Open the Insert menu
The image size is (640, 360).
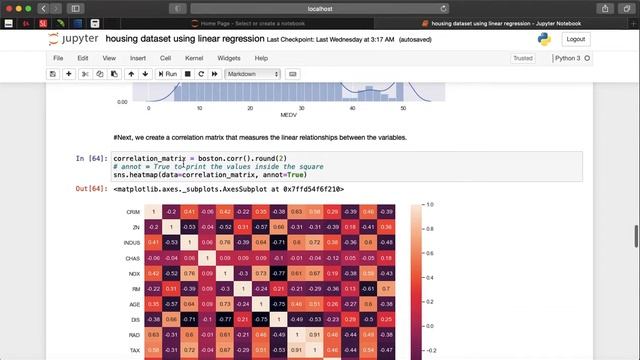138,58
